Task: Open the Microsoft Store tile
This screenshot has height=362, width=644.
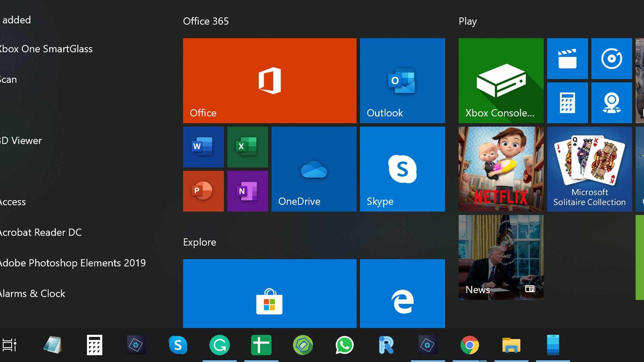Action: tap(270, 294)
